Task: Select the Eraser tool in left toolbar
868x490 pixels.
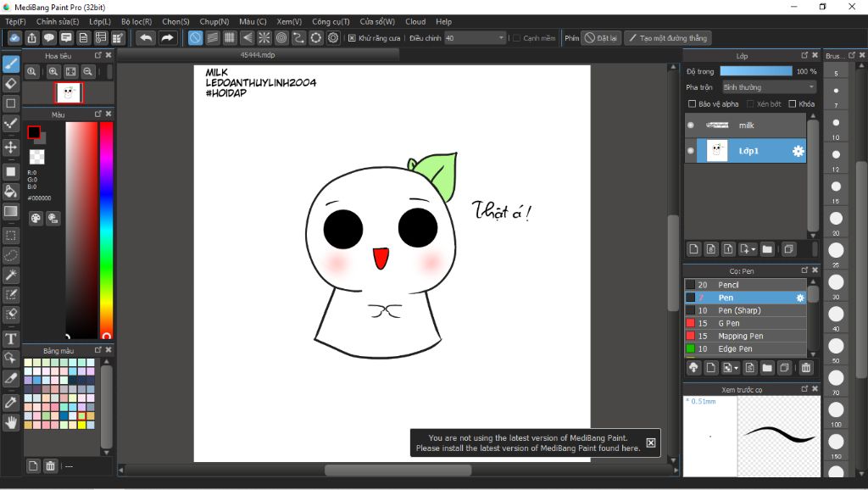Action: pos(11,83)
